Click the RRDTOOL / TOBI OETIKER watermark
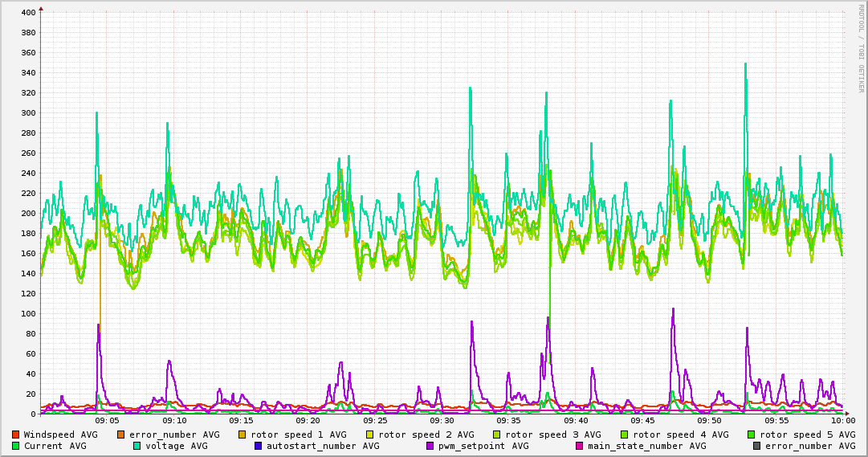Viewport: 868px width, 457px height. pyautogui.click(x=862, y=49)
